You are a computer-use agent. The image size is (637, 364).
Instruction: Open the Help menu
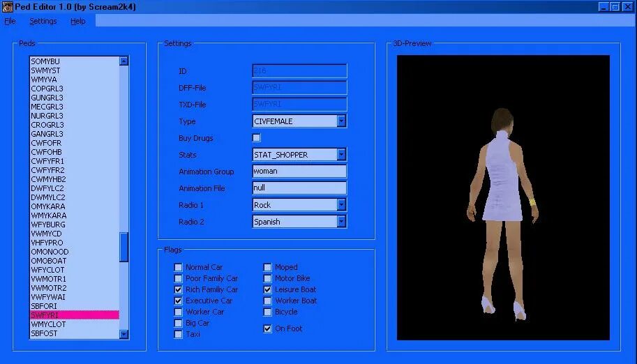78,21
